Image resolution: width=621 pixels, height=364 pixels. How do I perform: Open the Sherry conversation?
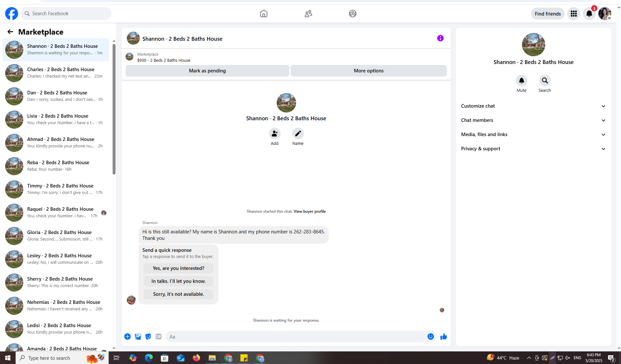click(56, 283)
